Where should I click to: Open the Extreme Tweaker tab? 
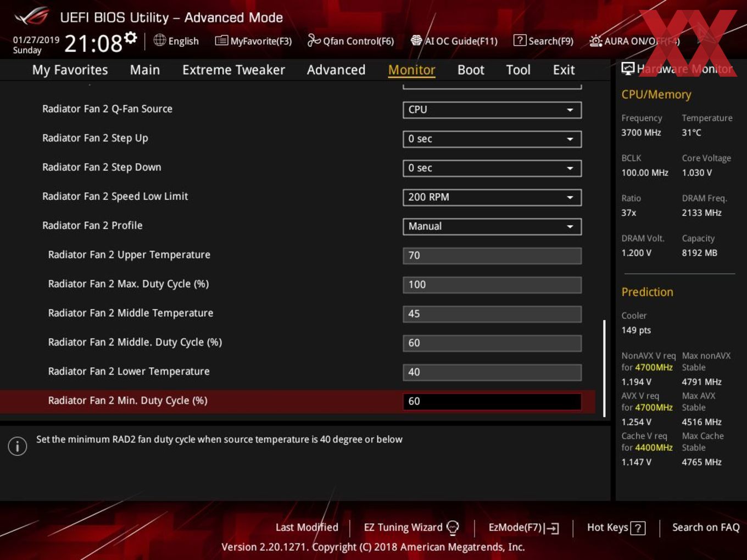(233, 70)
